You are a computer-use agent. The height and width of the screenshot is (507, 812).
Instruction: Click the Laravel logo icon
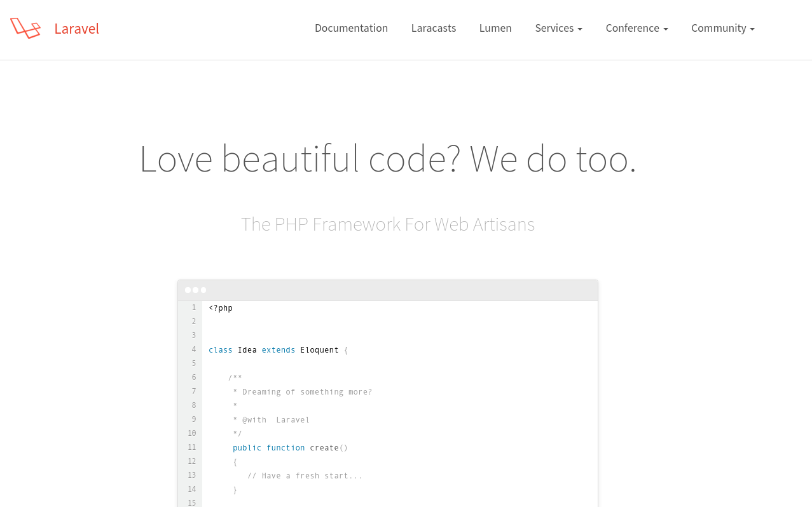[x=25, y=28]
